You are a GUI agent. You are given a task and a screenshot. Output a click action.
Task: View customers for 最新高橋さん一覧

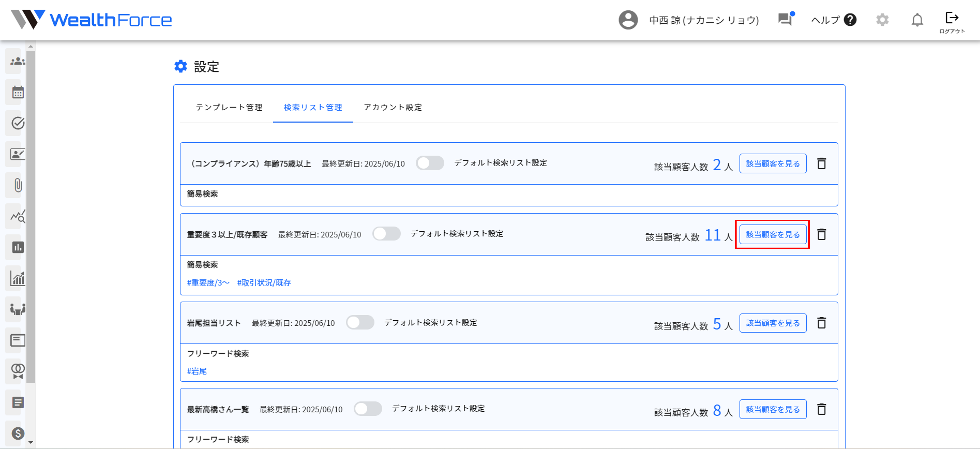pyautogui.click(x=773, y=409)
